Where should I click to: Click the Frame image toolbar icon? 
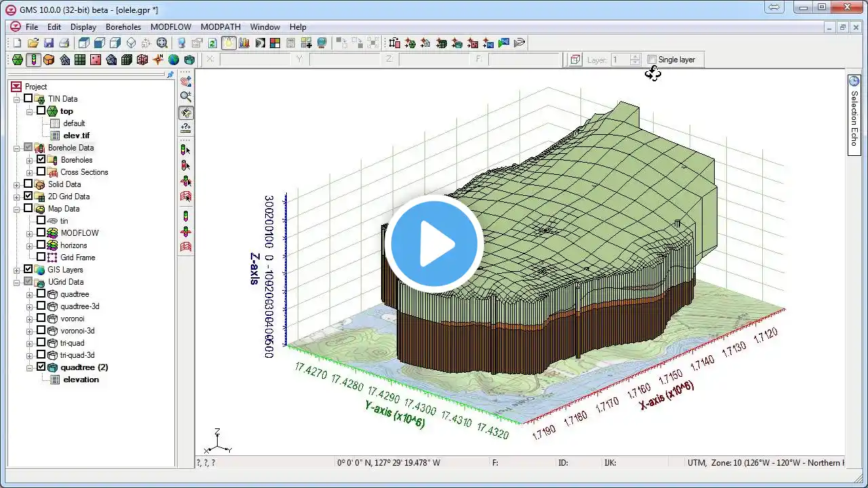[162, 43]
